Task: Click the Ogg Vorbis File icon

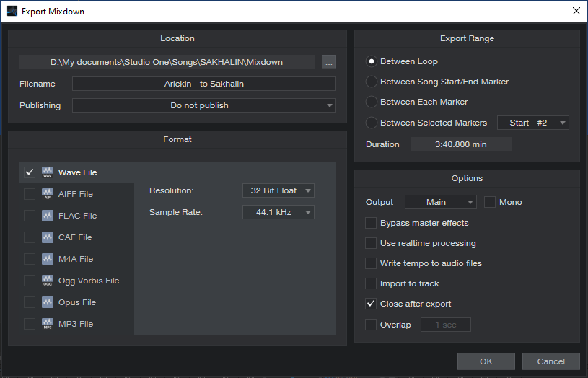Action: click(48, 281)
